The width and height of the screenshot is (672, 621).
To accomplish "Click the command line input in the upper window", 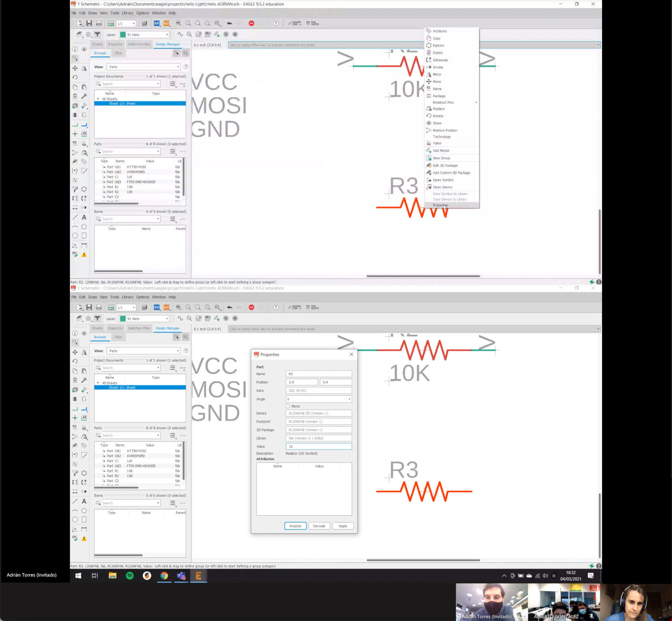I will (x=414, y=45).
